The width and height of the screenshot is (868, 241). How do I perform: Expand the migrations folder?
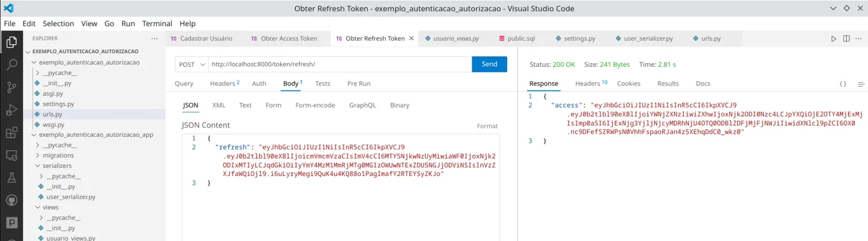[58, 156]
